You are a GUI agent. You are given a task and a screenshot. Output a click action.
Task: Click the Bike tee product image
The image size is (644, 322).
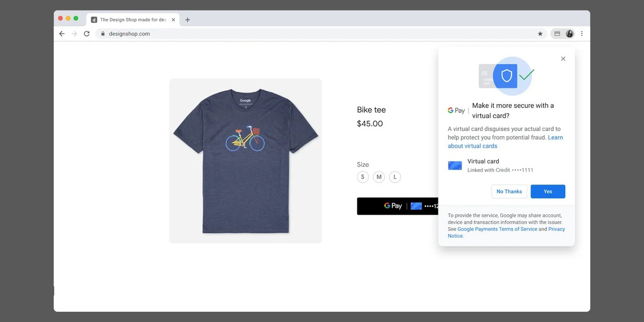tap(245, 161)
